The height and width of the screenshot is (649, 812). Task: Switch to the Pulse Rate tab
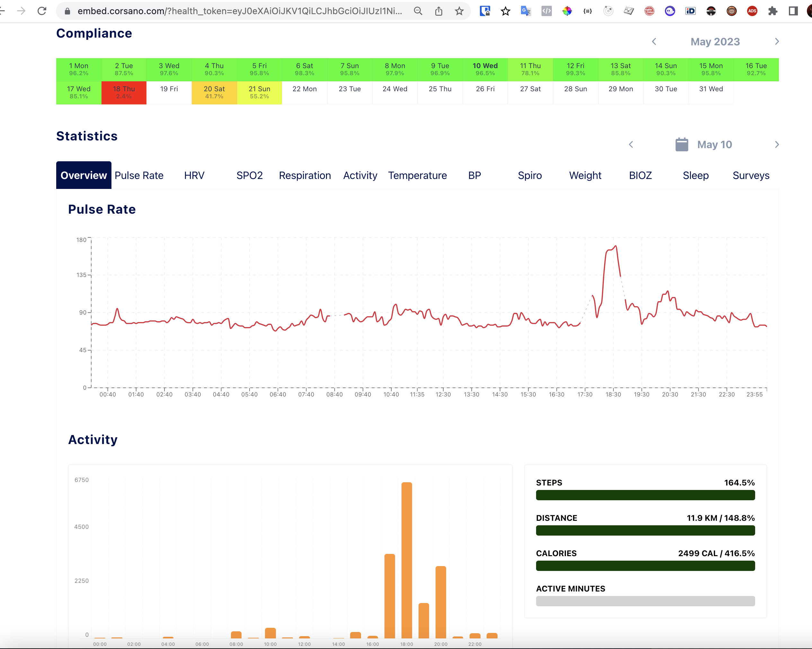coord(139,175)
